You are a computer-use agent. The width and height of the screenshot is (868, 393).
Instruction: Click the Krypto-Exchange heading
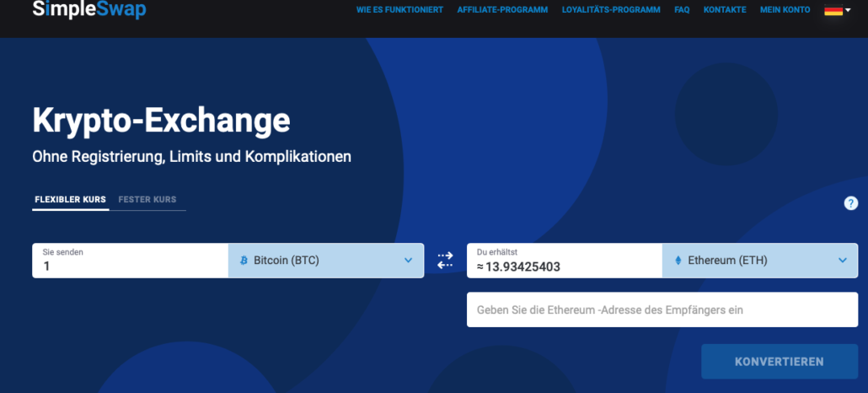point(161,120)
